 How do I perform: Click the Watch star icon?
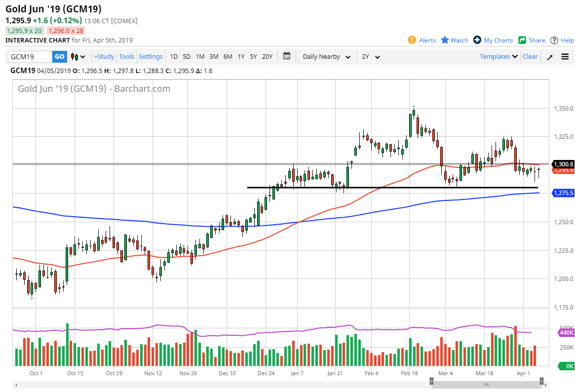point(445,40)
